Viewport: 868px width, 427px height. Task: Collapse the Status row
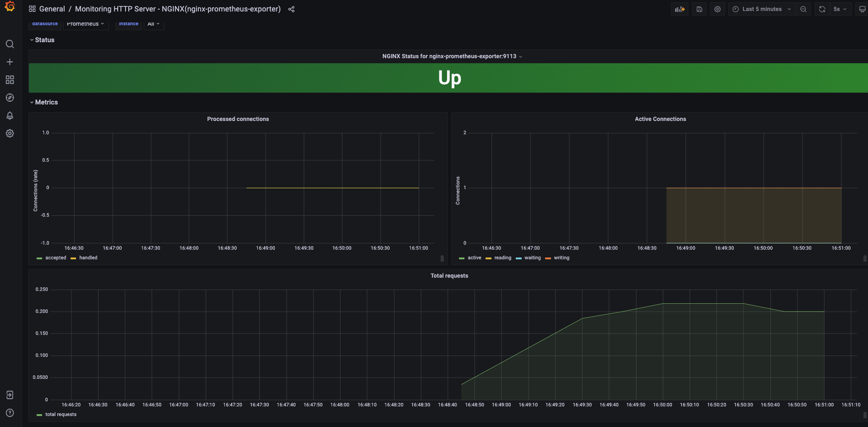point(43,40)
